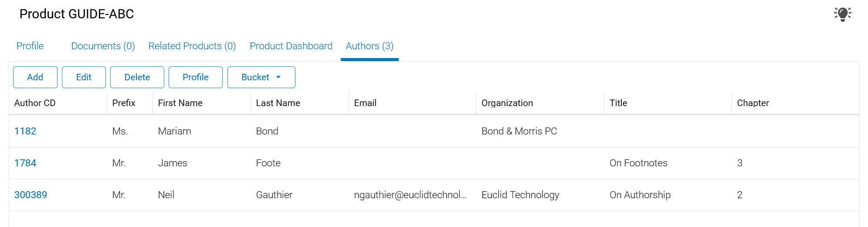Click the lightbulb hints icon
868x227 pixels.
tap(843, 14)
